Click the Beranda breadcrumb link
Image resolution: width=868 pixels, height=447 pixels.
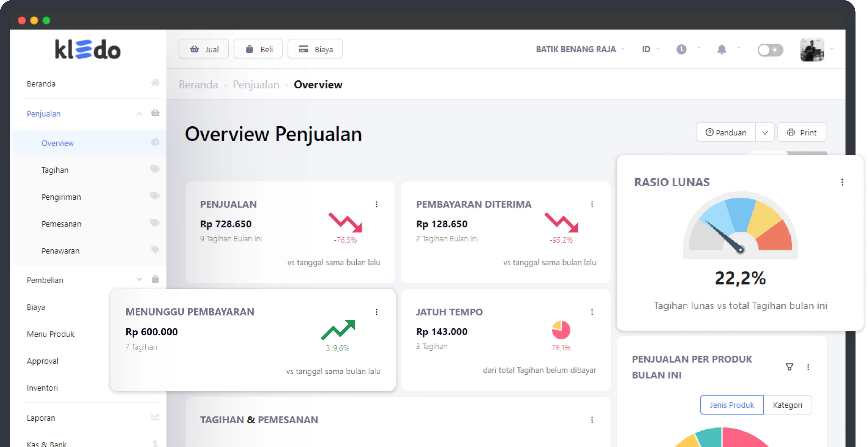(x=198, y=85)
